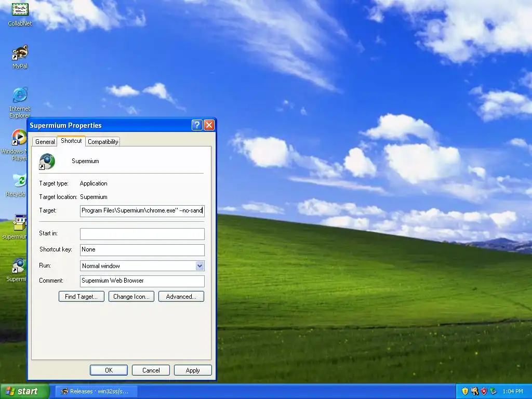
Task: Click the 'Comment:' label
Action: (x=51, y=281)
